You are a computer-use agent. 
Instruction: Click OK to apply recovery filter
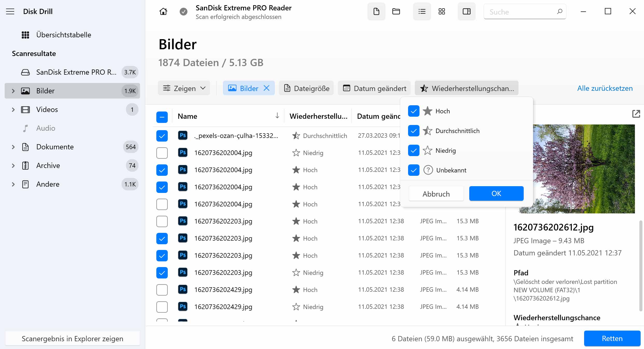click(x=496, y=193)
